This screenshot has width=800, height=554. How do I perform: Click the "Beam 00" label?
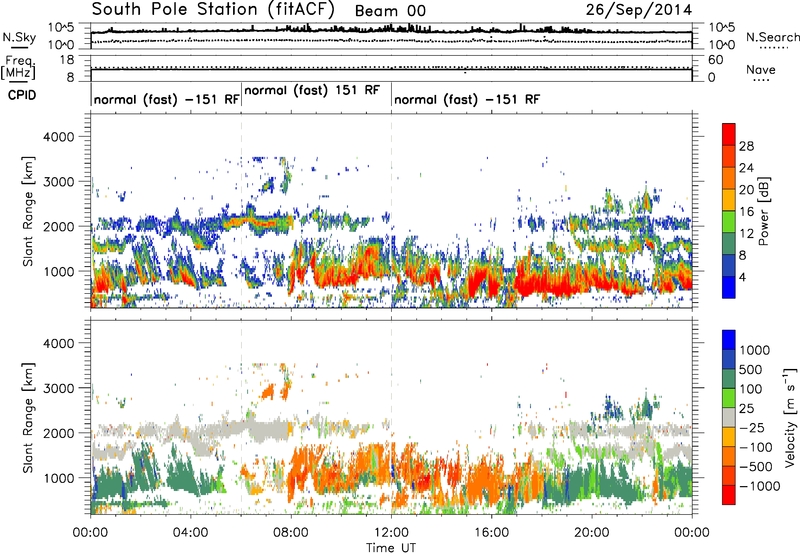390,11
